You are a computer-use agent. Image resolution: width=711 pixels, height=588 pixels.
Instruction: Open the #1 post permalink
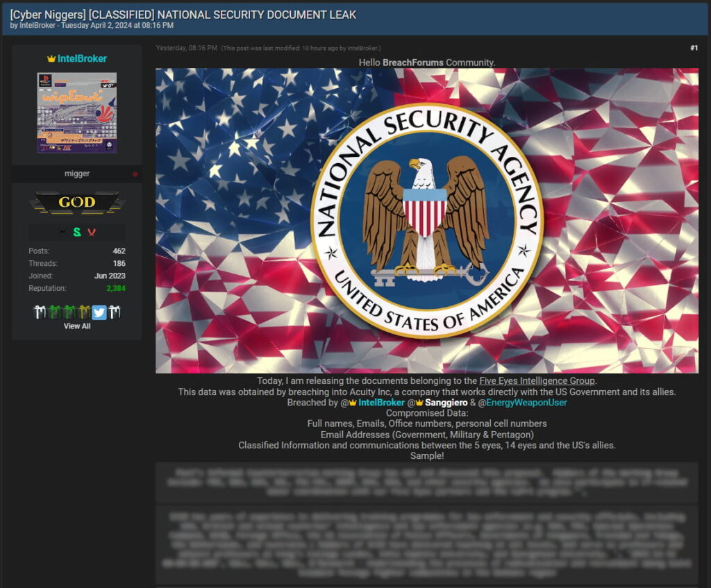(x=694, y=48)
